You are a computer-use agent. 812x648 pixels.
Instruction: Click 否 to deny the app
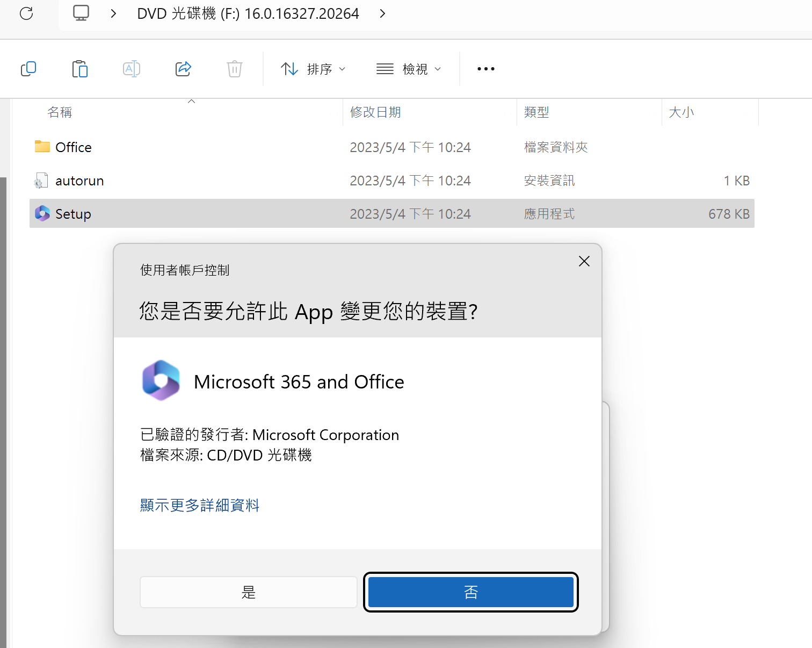(x=470, y=592)
